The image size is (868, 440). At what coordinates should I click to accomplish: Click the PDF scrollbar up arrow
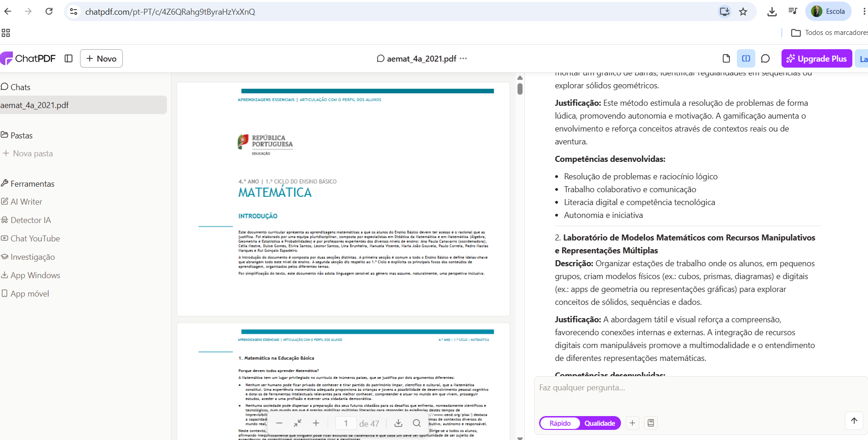[520, 78]
